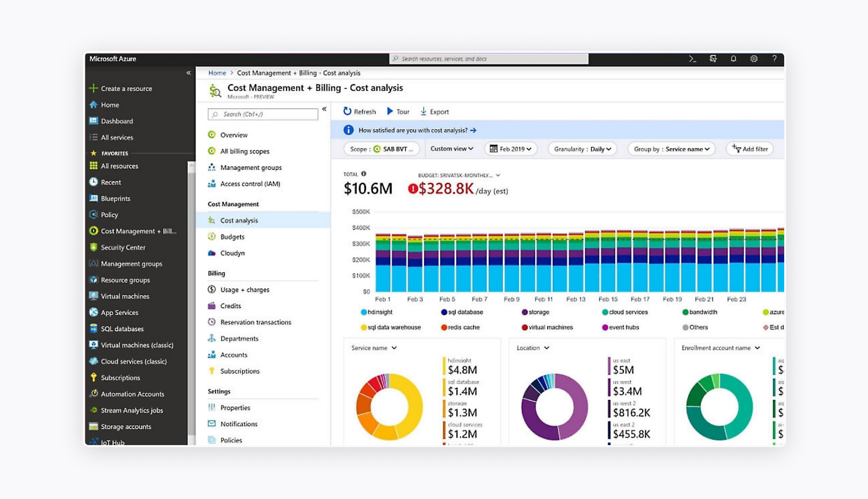Open the help question mark icon
This screenshot has height=499, width=868.
click(774, 59)
